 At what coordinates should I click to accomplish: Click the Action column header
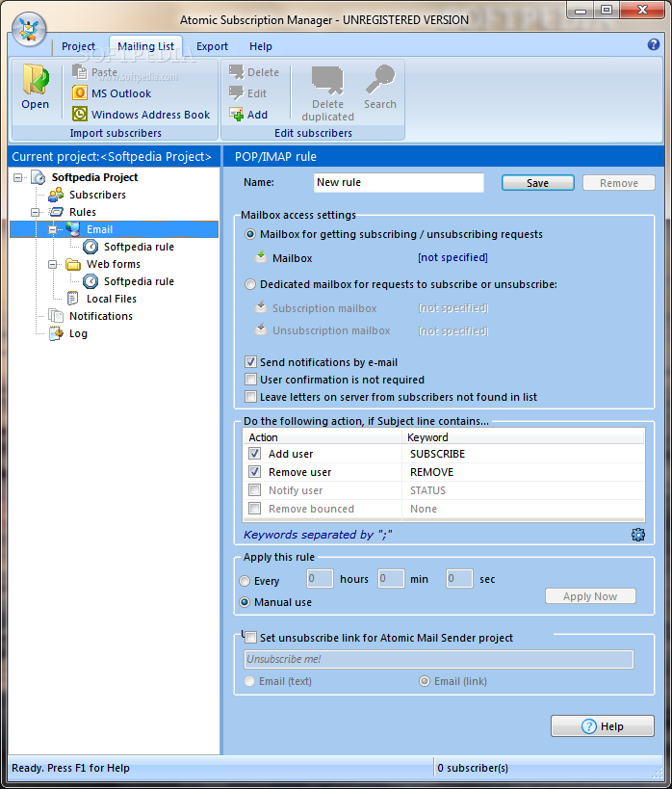coord(323,437)
